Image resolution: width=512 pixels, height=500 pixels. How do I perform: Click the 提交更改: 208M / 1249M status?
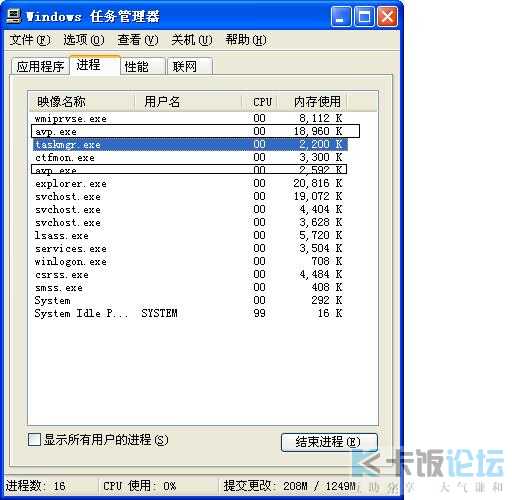click(289, 486)
